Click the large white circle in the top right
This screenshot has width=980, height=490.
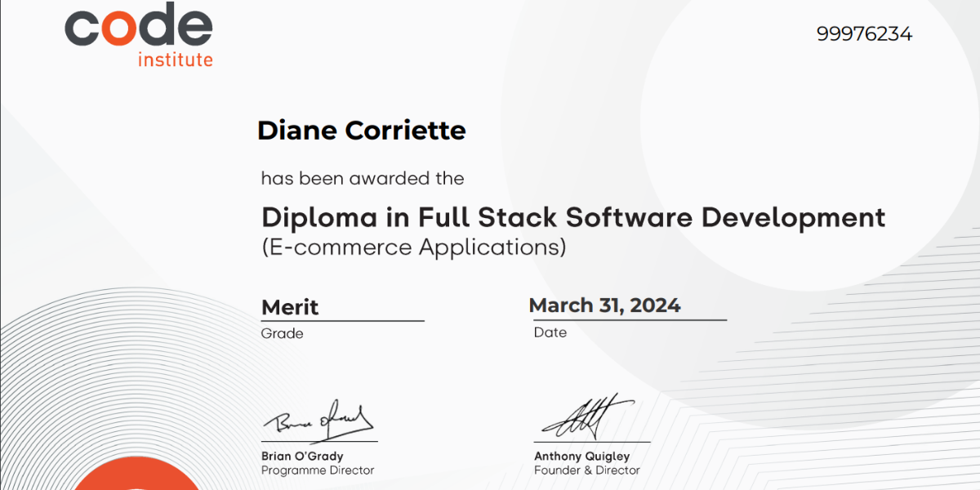(x=808, y=139)
